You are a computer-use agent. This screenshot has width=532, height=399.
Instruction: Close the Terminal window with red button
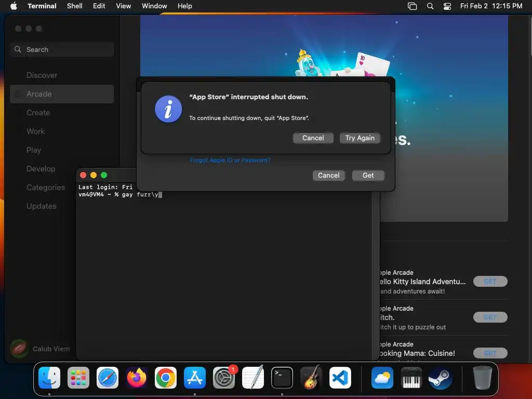83,175
